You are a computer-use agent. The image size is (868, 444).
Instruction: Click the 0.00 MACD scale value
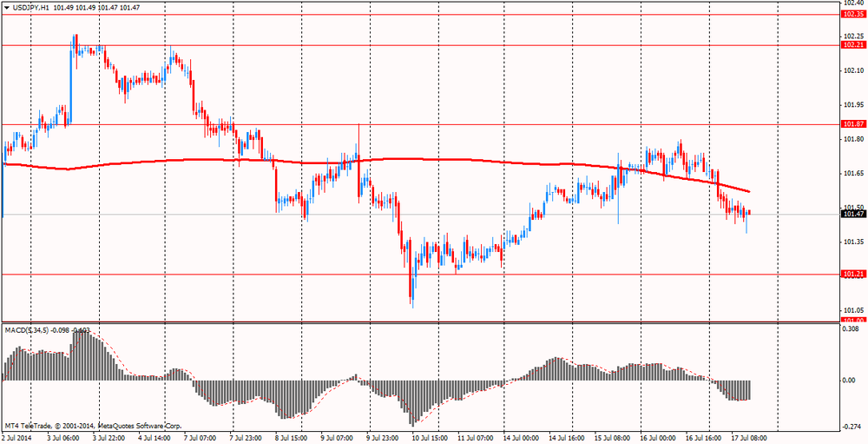tap(850, 381)
